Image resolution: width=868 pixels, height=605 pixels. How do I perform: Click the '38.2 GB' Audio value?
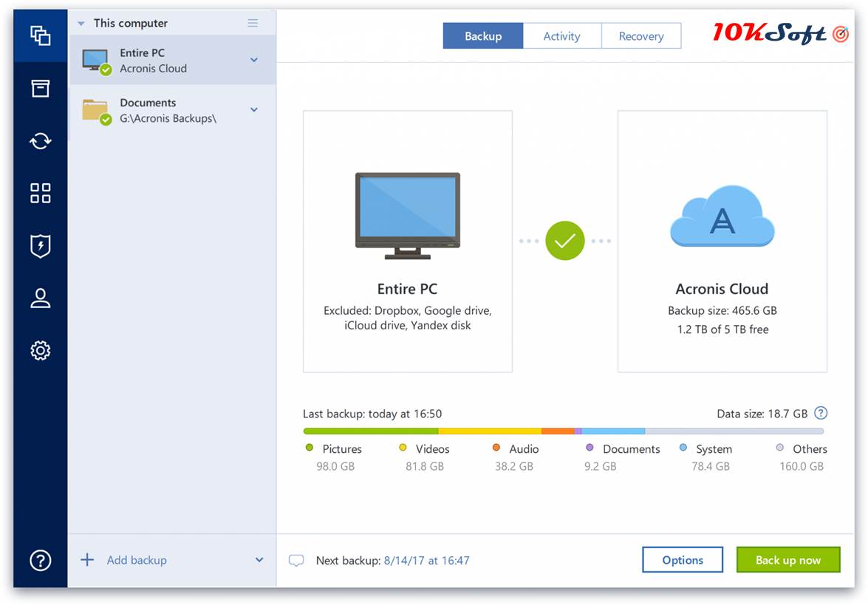pyautogui.click(x=514, y=467)
